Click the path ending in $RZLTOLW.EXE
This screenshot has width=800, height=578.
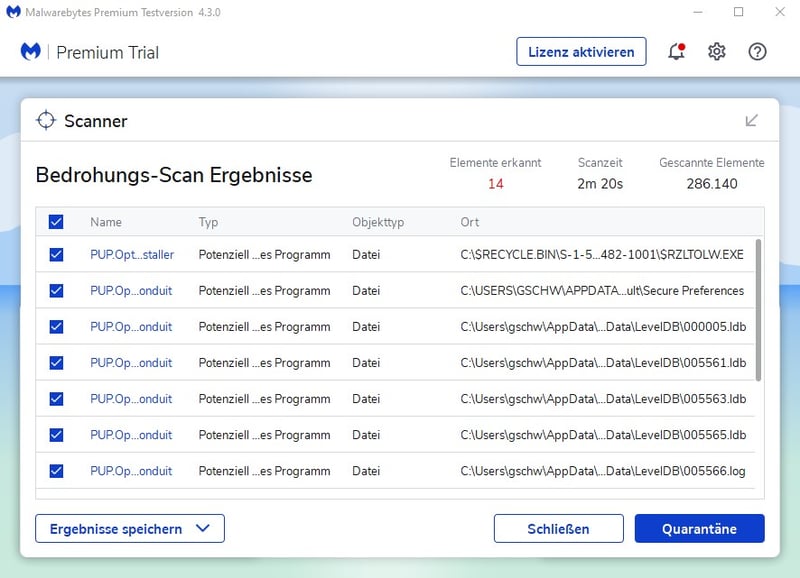(x=602, y=255)
